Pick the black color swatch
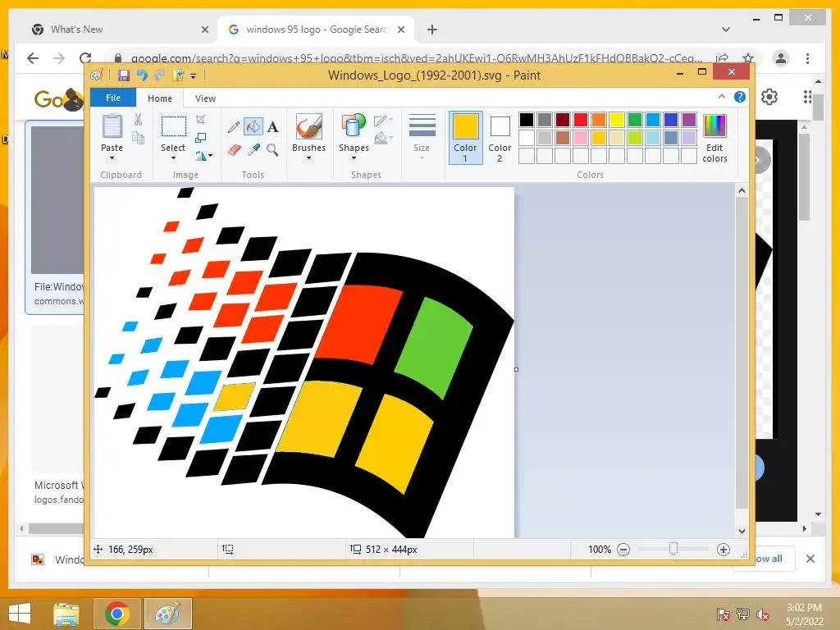Screen dimensions: 840x630 [527, 120]
